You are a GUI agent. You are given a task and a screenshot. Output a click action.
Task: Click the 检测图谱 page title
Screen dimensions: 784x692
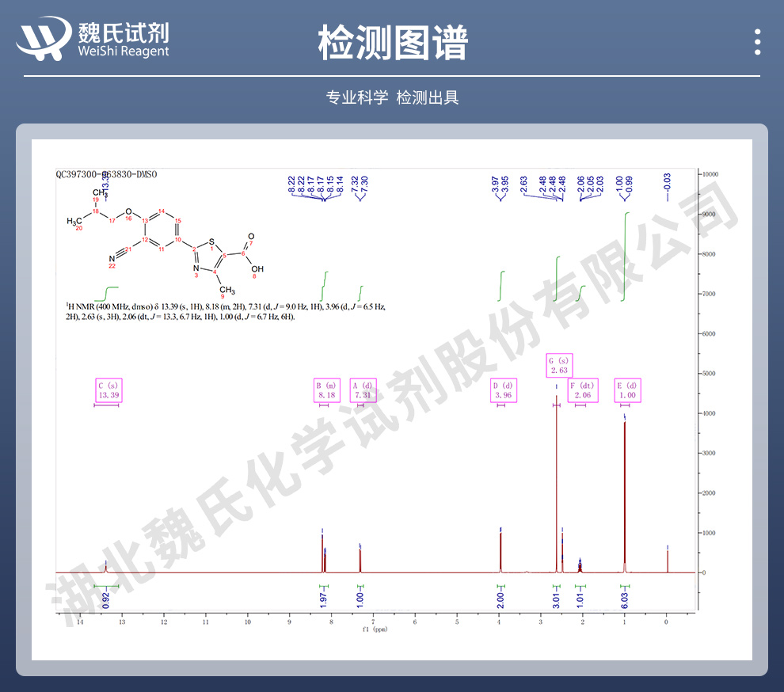point(393,43)
